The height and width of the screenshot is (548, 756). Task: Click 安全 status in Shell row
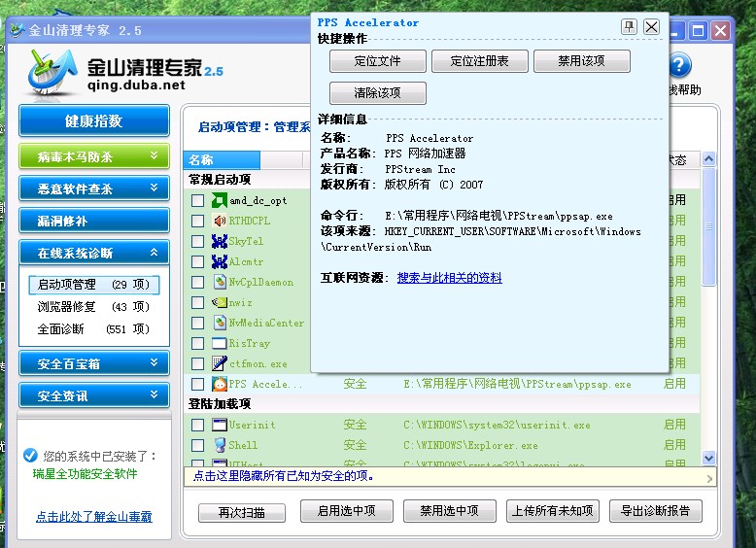pyautogui.click(x=355, y=445)
